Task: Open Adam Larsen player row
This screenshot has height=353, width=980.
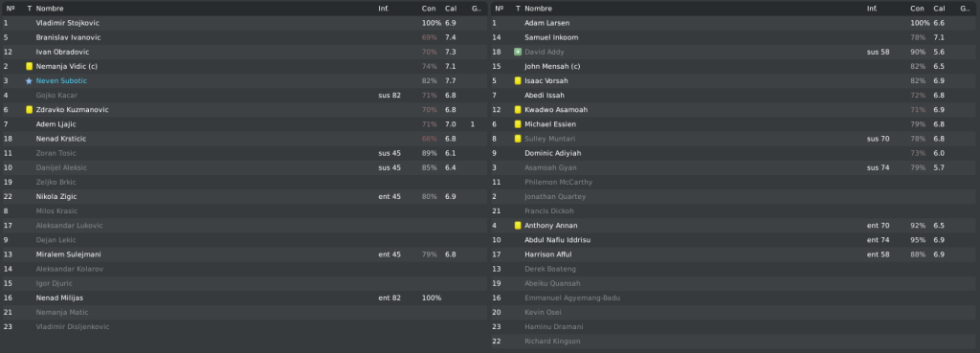Action: point(733,23)
